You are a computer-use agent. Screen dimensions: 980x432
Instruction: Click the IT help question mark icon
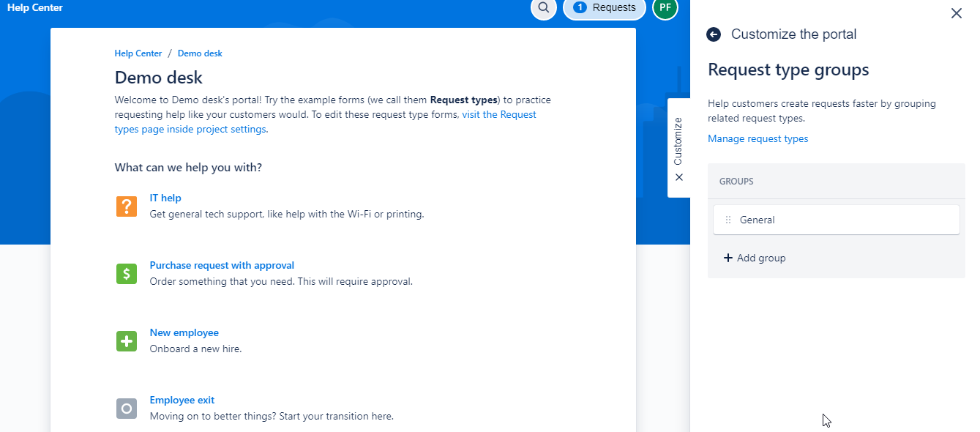[x=126, y=206]
